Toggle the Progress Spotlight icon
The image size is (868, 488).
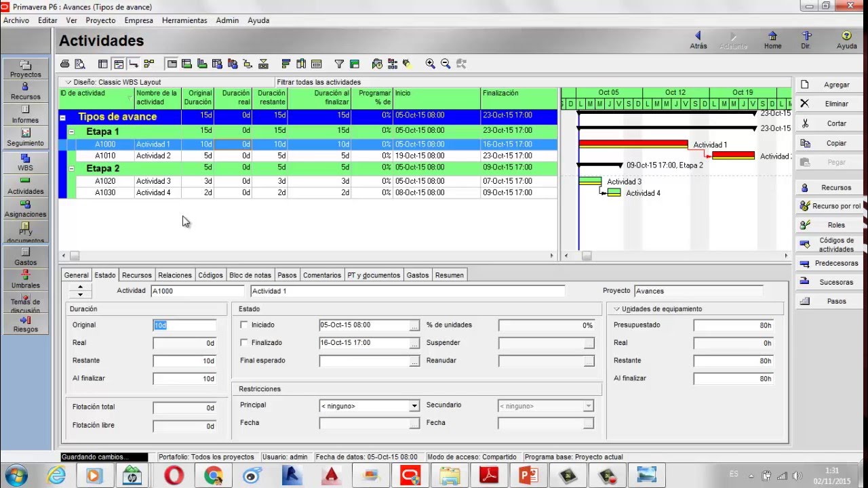[x=408, y=64]
